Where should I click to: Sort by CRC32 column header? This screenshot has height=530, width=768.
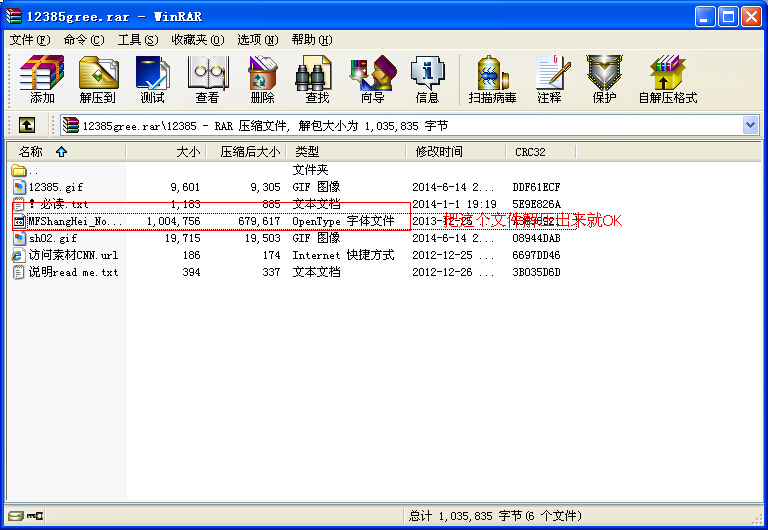coord(541,152)
